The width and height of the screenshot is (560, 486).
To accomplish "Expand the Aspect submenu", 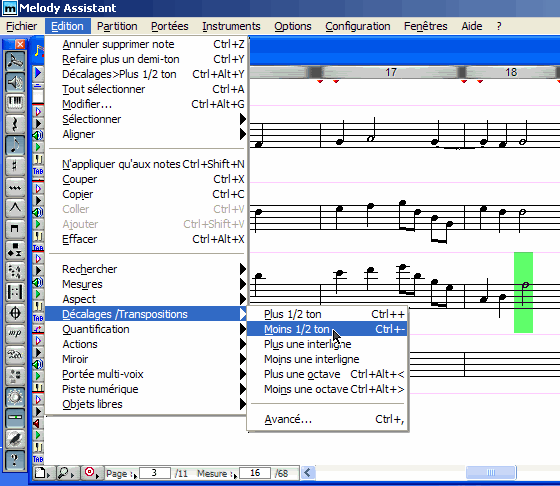I will pos(146,299).
